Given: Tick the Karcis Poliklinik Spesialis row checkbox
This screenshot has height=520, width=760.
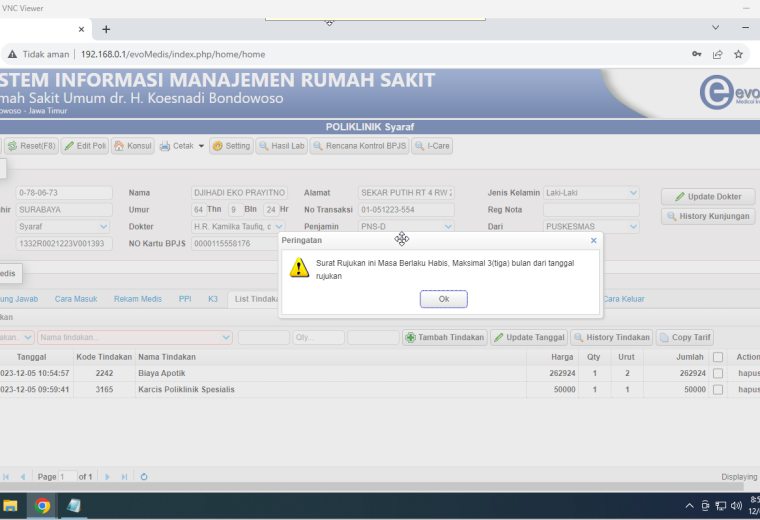Looking at the screenshot, I should pos(718,390).
